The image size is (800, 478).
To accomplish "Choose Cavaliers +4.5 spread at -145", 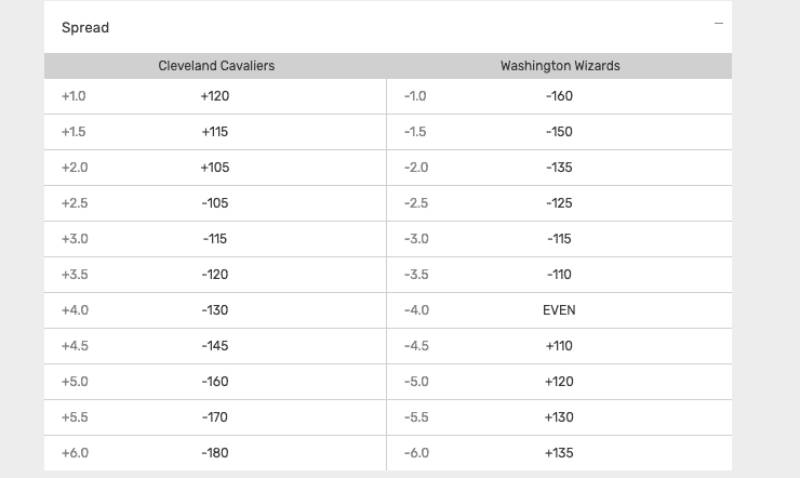I will click(215, 346).
